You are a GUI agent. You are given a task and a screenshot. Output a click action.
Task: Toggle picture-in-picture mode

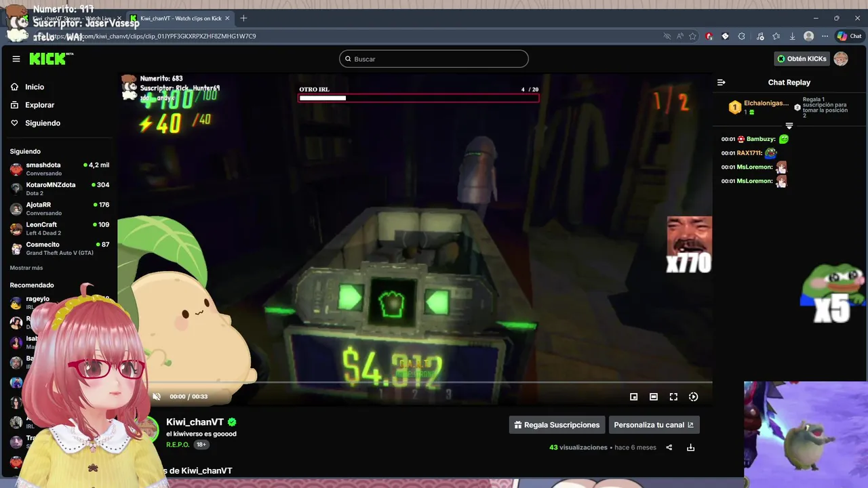633,396
